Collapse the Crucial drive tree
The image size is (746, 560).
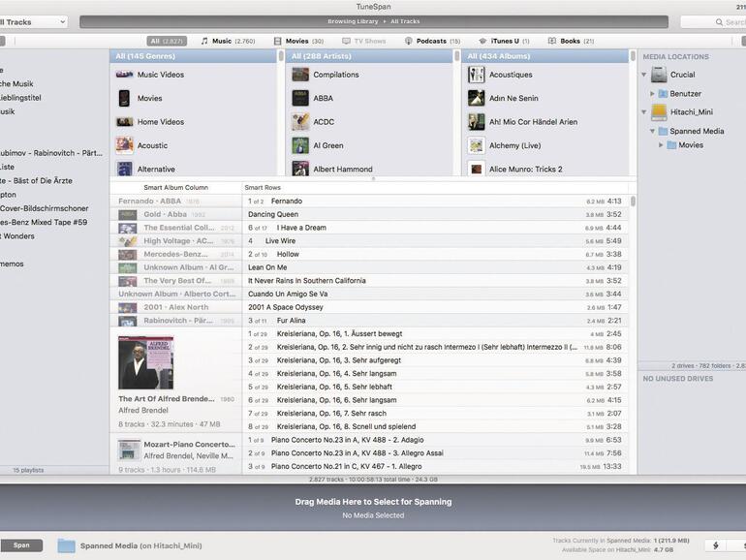(x=643, y=75)
